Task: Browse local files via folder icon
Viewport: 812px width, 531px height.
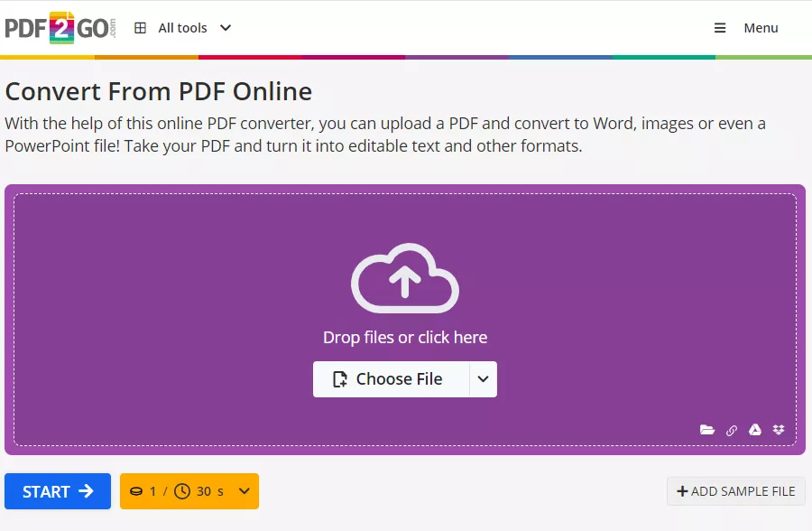Action: [706, 430]
